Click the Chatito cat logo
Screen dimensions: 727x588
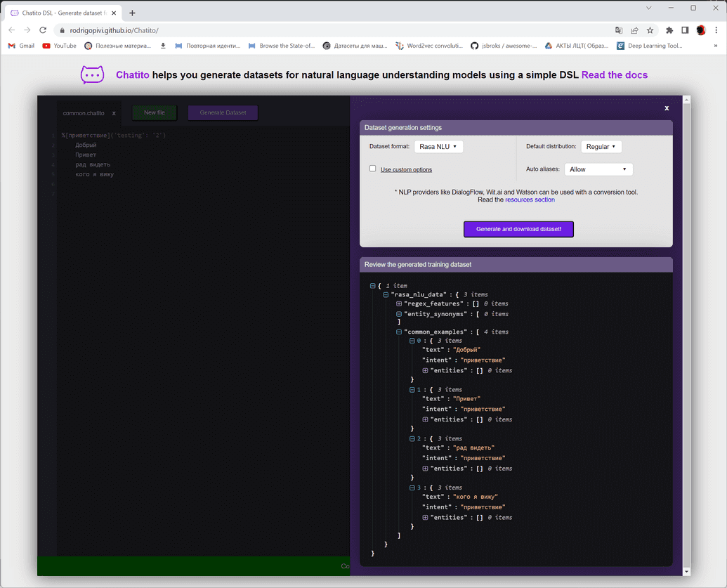tap(92, 74)
